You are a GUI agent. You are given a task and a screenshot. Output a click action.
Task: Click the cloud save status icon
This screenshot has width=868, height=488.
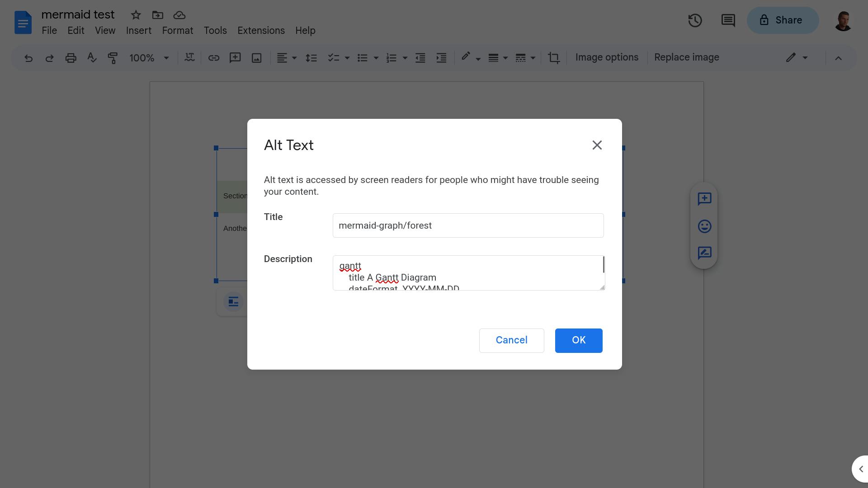click(x=179, y=15)
